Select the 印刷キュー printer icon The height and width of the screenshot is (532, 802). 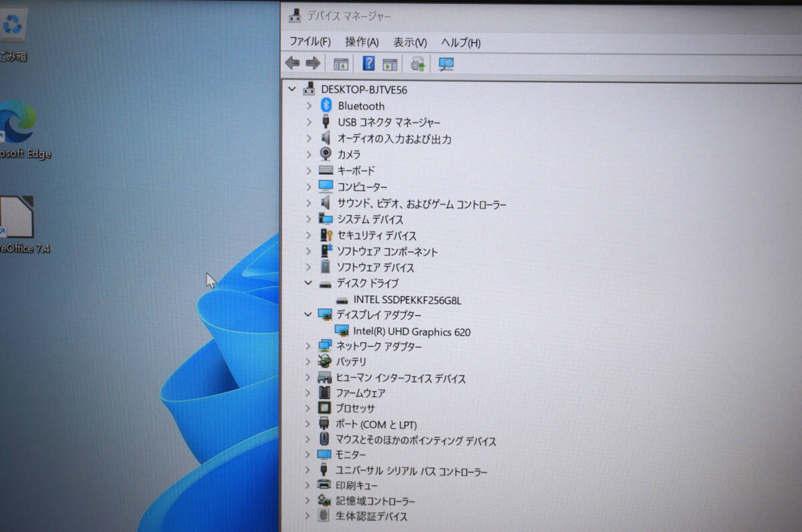coord(324,485)
